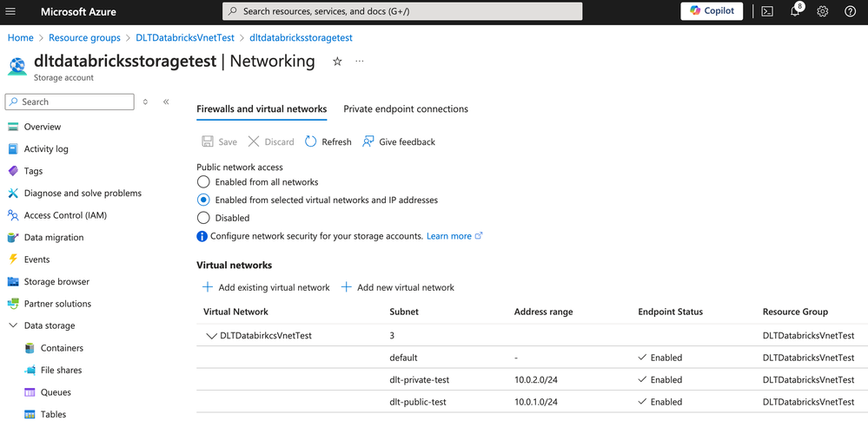Go to DLTDatabricksVnetTest breadcrumb

[185, 37]
